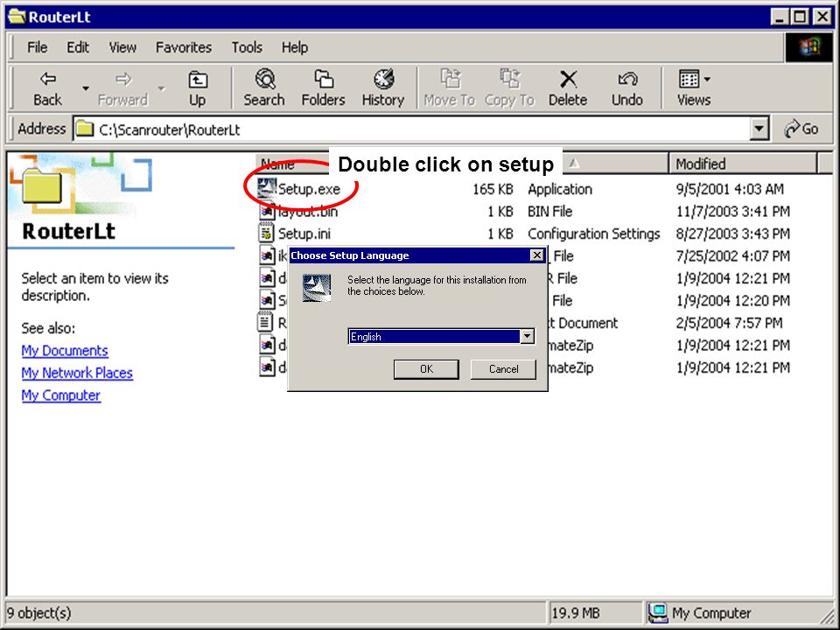The image size is (840, 630).
Task: Open the History pane
Action: pos(382,87)
